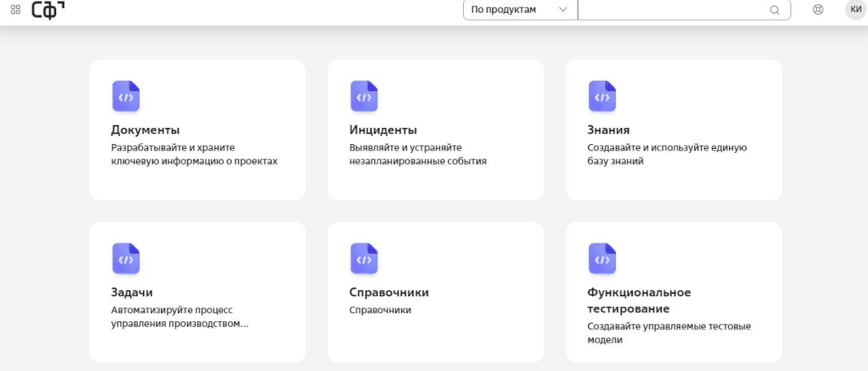Open the apps grid menu icon
This screenshot has width=868, height=371.
[15, 10]
